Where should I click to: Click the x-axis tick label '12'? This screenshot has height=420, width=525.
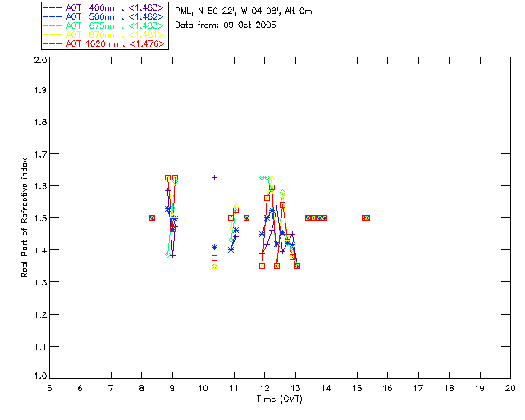(x=264, y=388)
